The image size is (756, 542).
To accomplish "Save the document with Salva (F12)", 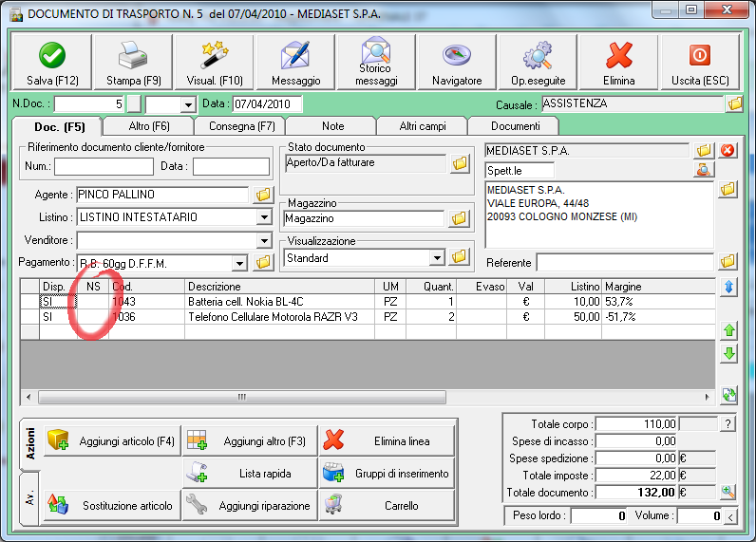I will click(51, 63).
